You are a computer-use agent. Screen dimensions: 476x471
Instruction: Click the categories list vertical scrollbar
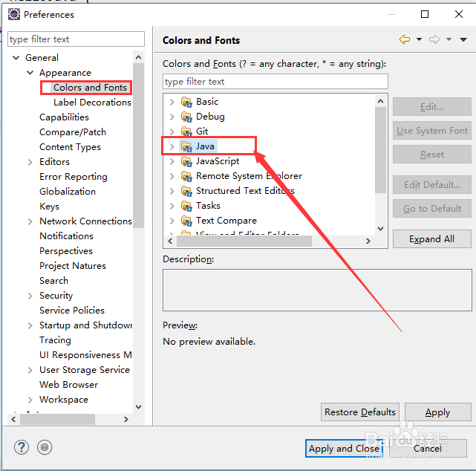pos(381,149)
